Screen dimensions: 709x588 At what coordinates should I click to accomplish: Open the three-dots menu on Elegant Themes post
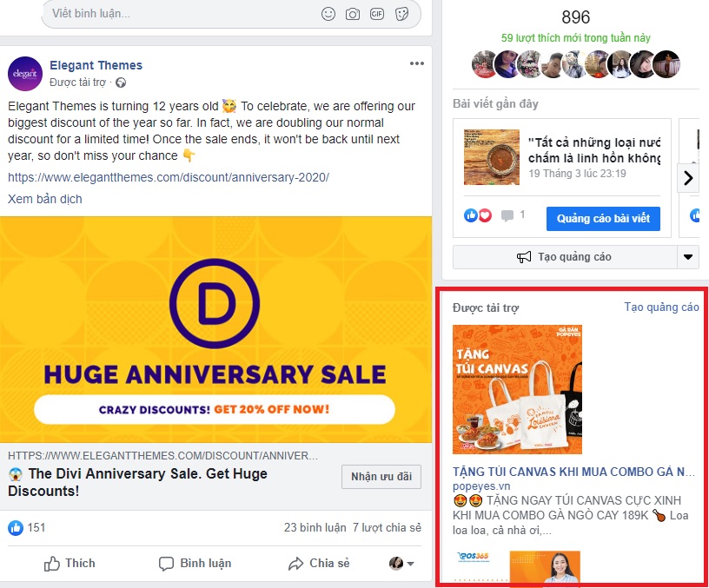click(417, 63)
